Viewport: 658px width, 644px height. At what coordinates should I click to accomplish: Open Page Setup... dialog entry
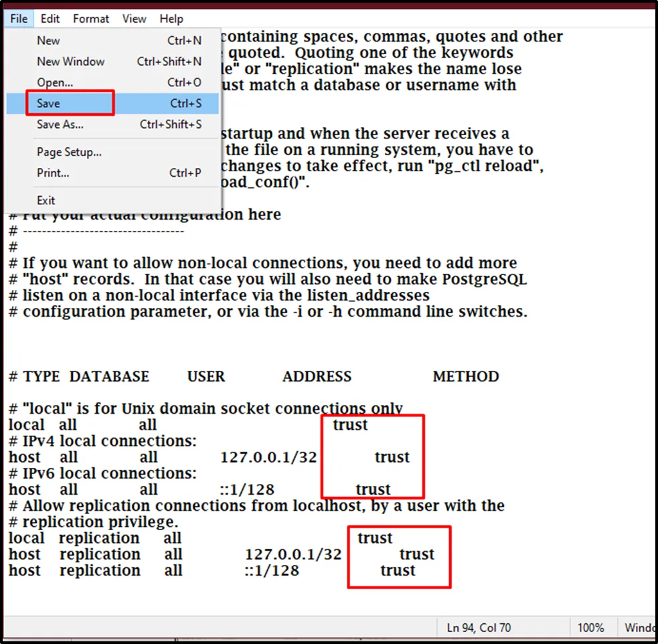(69, 152)
